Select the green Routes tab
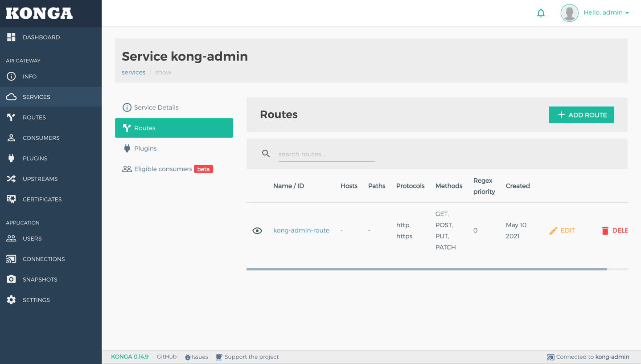The image size is (641, 364). click(x=174, y=128)
